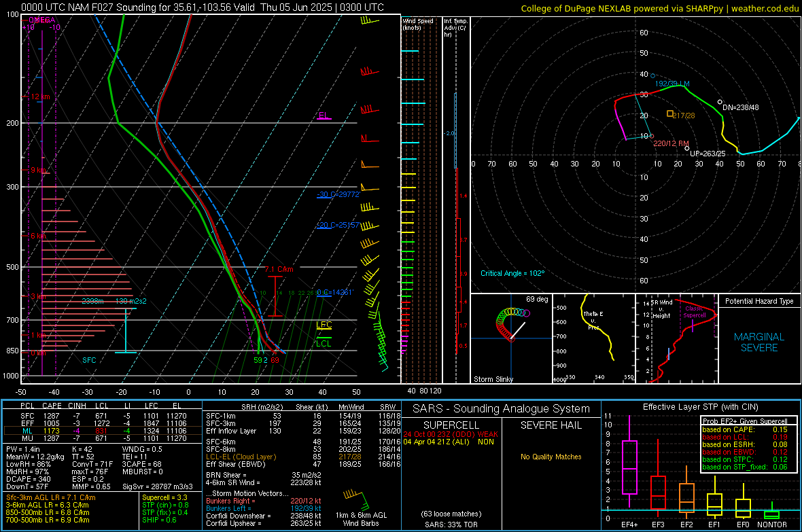Click the SR Wind v. Height label
Image resolution: width=802 pixels, height=532 pixels.
(x=661, y=309)
